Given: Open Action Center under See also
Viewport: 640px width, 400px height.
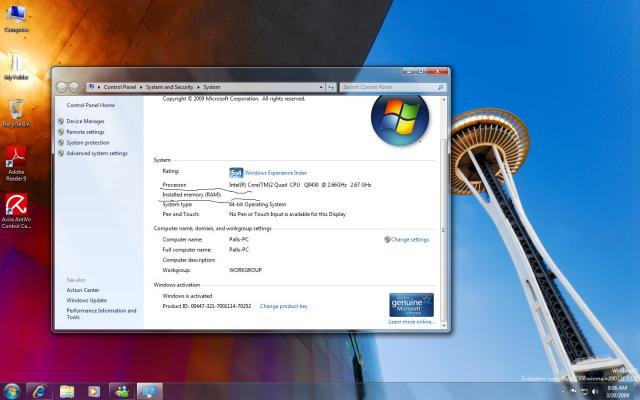Looking at the screenshot, I should pos(83,290).
